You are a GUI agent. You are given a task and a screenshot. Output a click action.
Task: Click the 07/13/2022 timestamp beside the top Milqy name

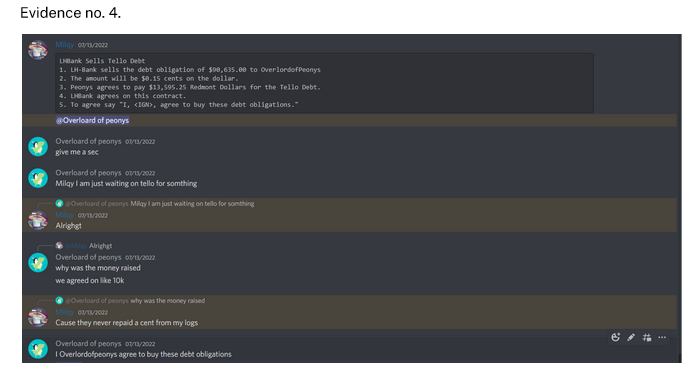click(x=93, y=45)
